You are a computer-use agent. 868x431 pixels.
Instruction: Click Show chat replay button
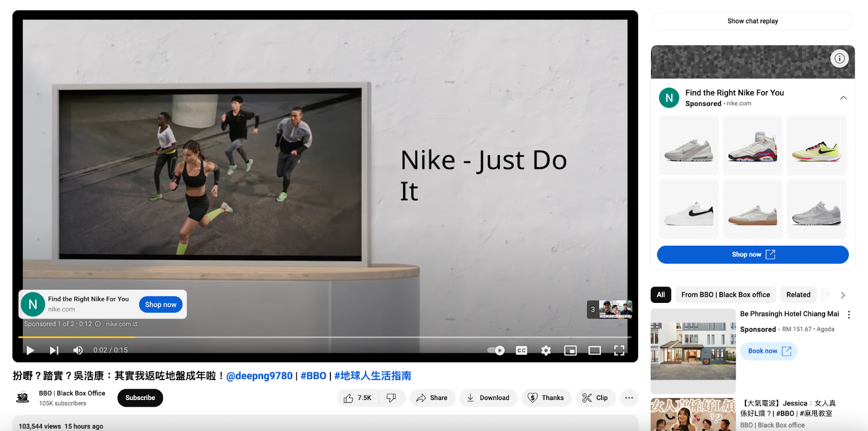[752, 21]
